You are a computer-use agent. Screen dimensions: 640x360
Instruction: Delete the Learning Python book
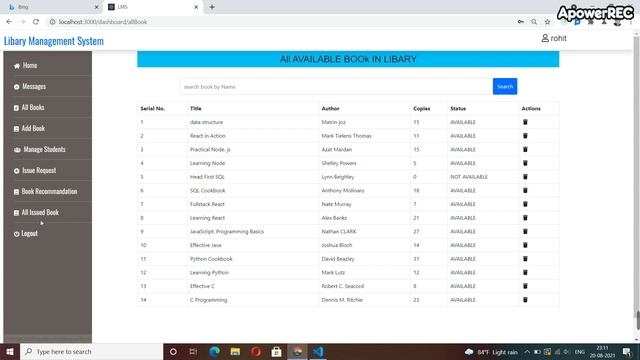coord(525,272)
